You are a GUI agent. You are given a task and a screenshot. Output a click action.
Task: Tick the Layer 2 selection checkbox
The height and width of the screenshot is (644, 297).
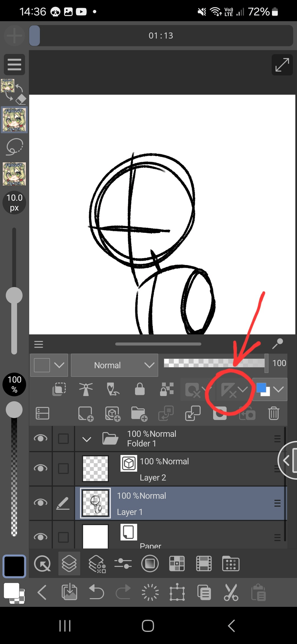pos(63,468)
